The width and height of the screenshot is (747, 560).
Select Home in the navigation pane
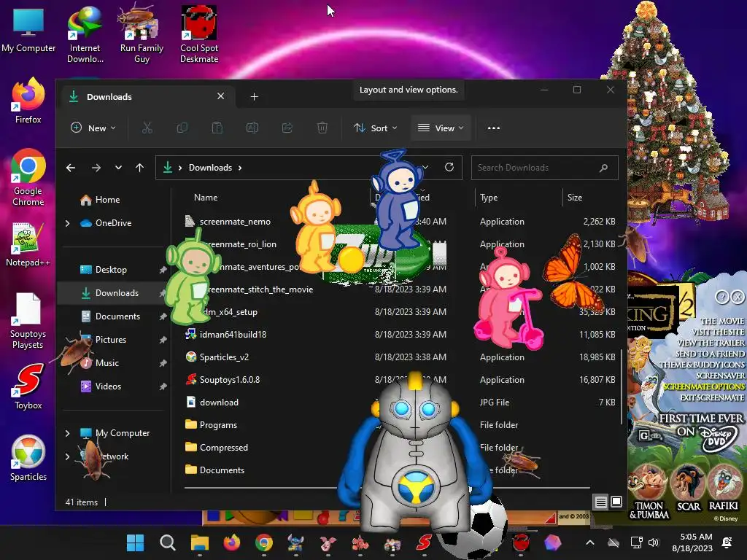coord(108,200)
